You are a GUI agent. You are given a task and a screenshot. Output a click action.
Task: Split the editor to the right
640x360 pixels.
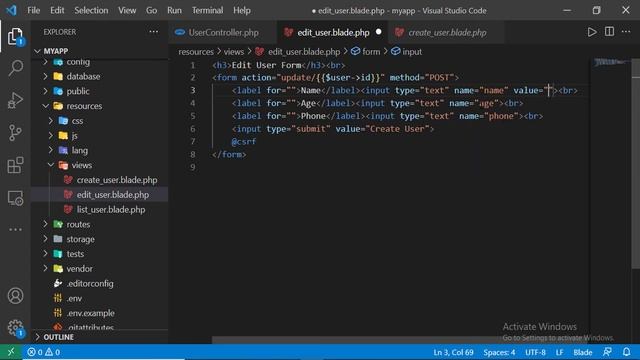(x=609, y=32)
